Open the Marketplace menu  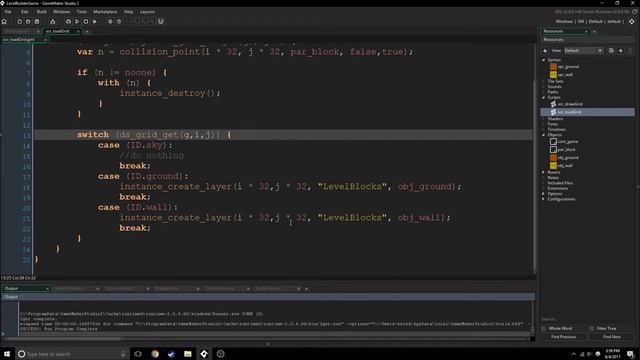pyautogui.click(x=105, y=12)
